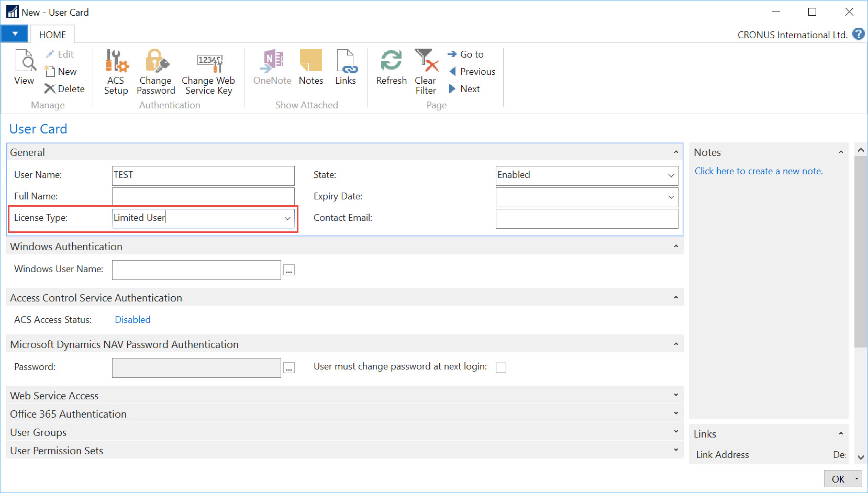Screen dimensions: 868x493
Task: Enable user must change password checkbox
Action: (x=501, y=368)
